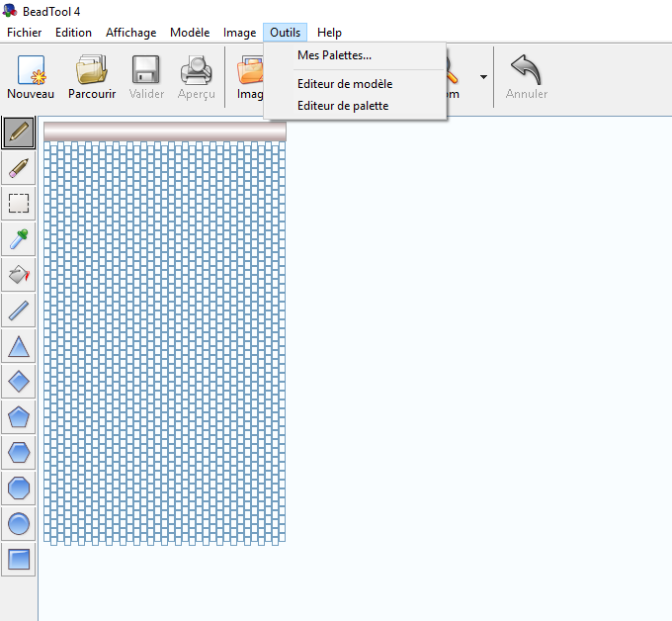Select the Line drawing tool
672x621 pixels.
click(x=19, y=310)
